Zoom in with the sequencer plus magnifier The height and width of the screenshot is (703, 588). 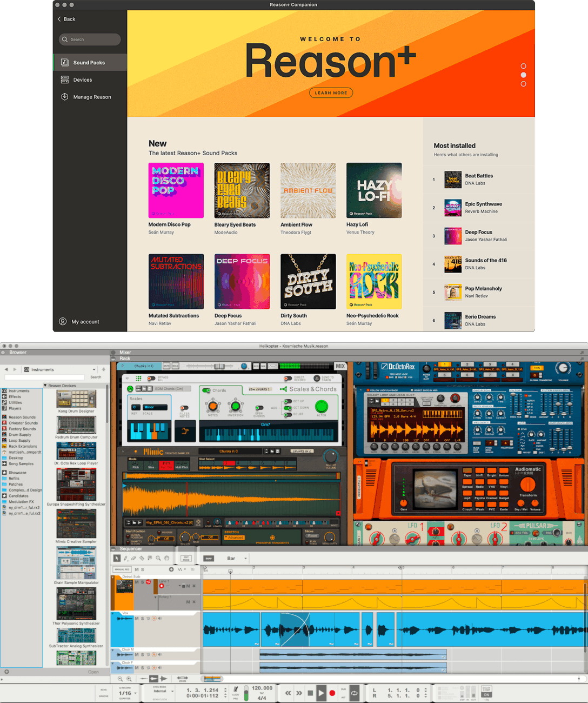[129, 679]
